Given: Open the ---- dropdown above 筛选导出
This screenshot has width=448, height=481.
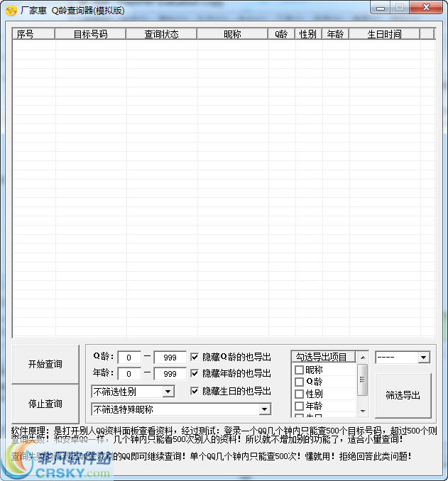Looking at the screenshot, I should click(403, 358).
